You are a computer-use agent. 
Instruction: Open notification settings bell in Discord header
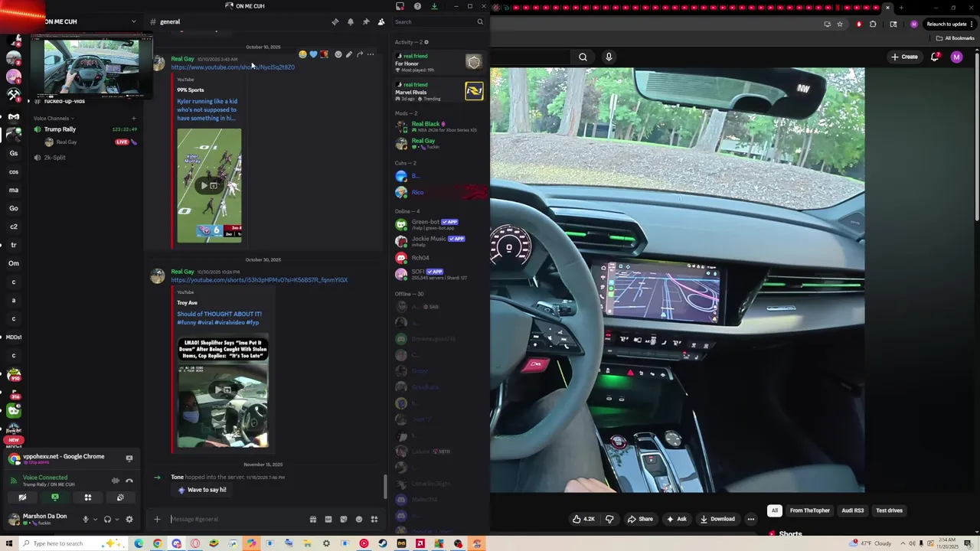(x=351, y=21)
